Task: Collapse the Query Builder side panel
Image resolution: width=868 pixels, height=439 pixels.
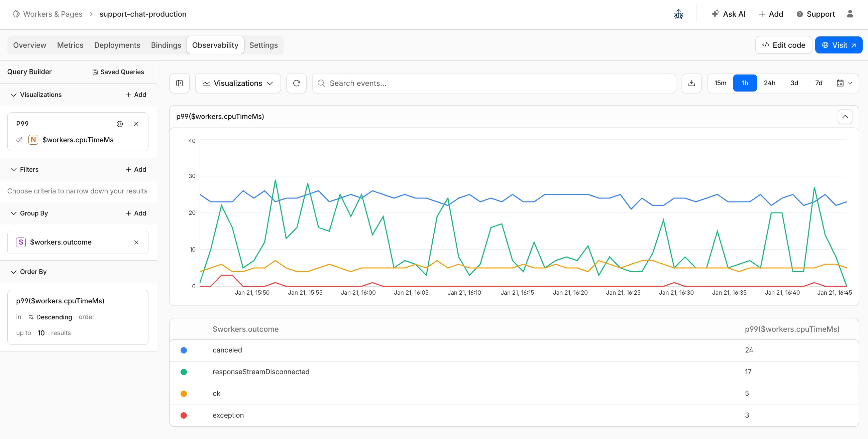Action: (179, 83)
